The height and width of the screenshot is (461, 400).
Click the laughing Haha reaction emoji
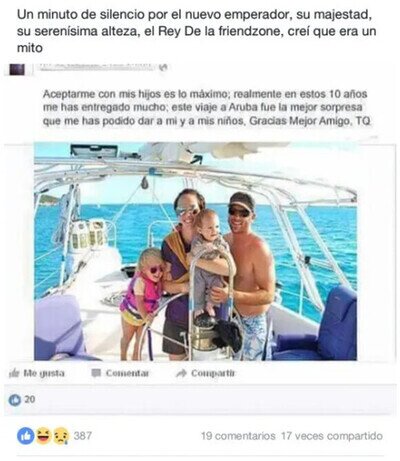click(44, 436)
